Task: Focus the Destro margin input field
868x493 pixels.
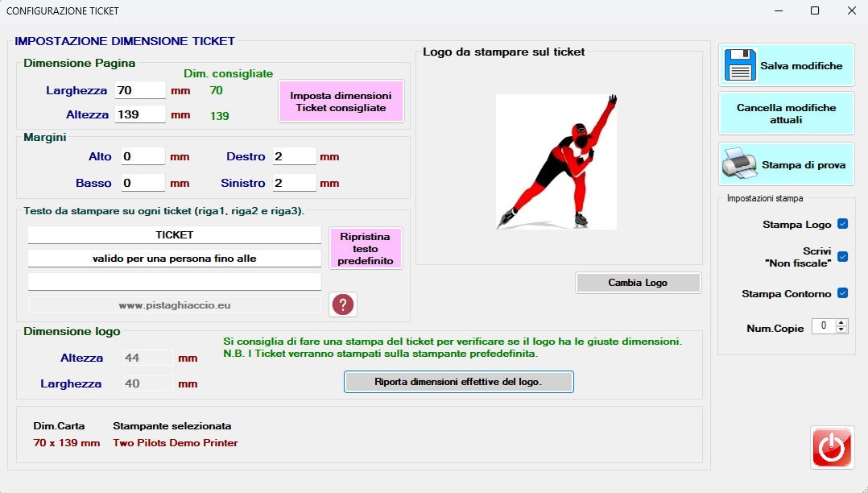Action: click(x=294, y=156)
